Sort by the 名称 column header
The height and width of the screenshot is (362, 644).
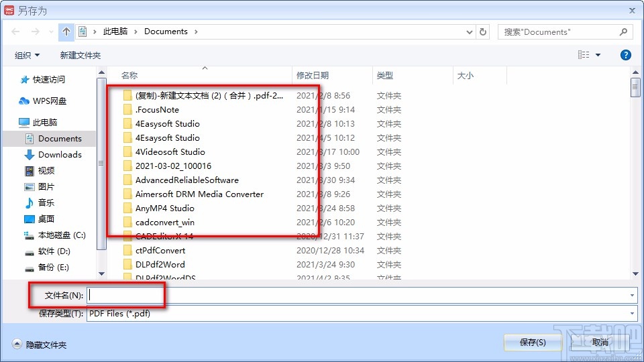pyautogui.click(x=129, y=76)
